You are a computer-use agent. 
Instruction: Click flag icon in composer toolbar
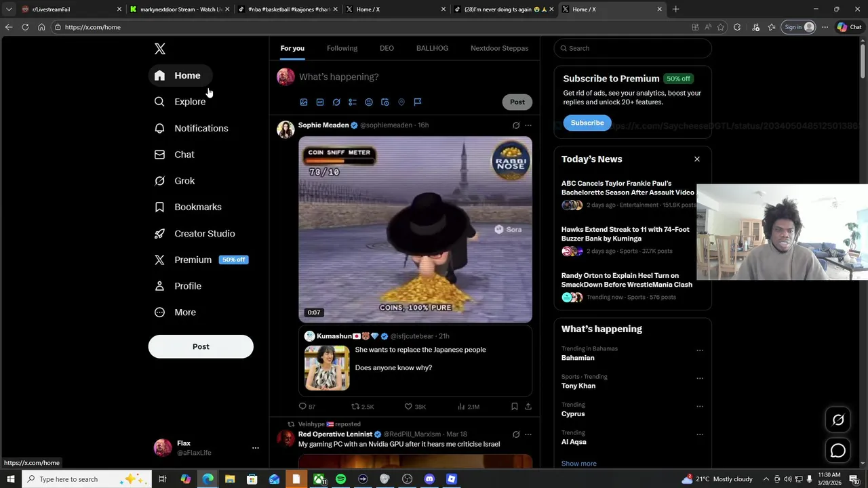tap(418, 102)
